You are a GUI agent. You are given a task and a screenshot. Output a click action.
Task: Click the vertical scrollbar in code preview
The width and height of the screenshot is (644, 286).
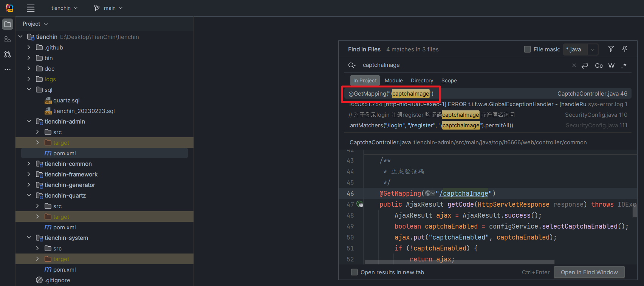pyautogui.click(x=635, y=211)
